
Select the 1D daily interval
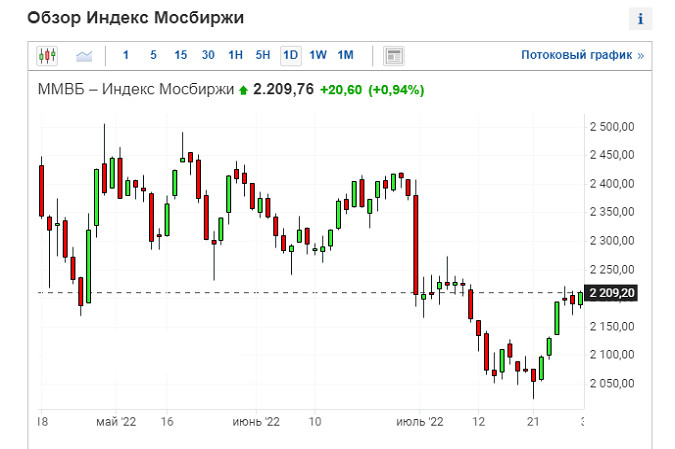pos(290,55)
